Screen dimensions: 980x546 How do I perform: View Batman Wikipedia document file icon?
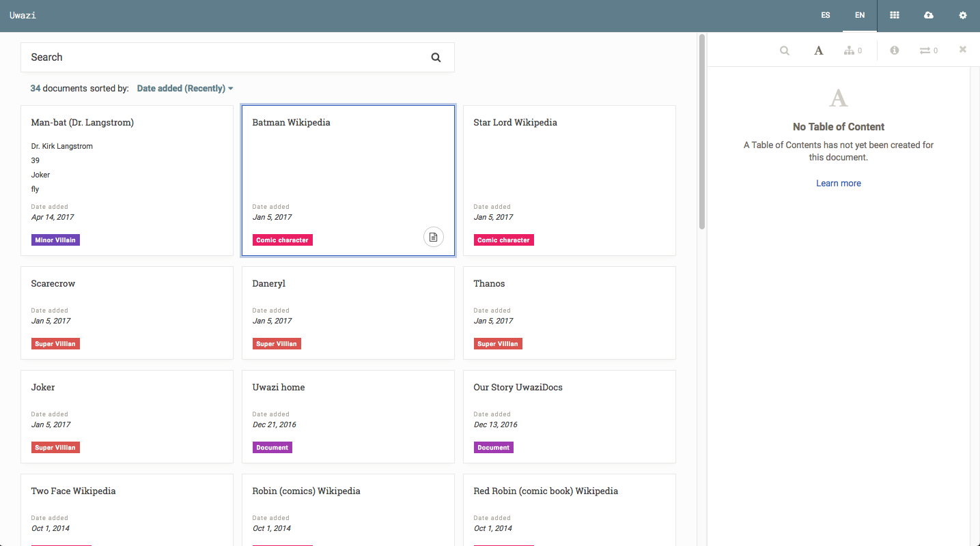[x=434, y=237]
